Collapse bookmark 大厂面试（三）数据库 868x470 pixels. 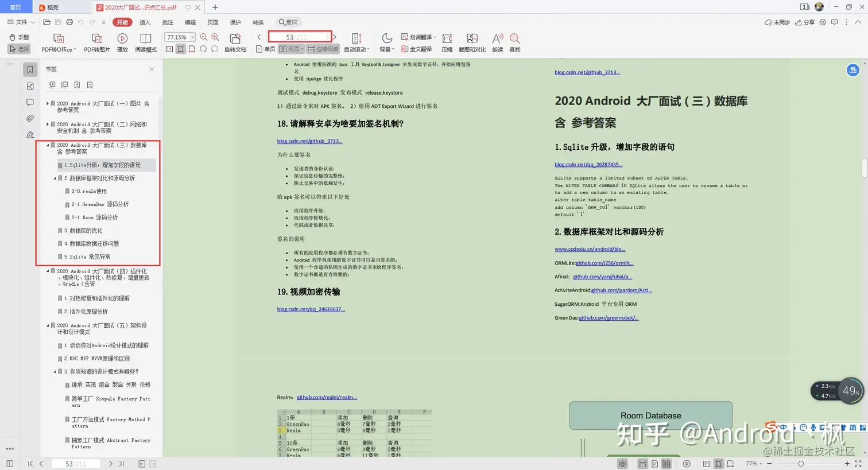pos(48,146)
